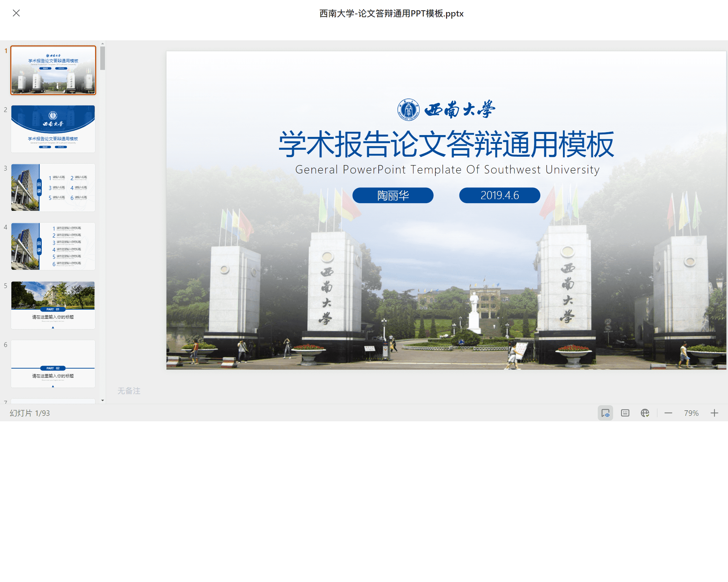Close the presentation viewer with the X icon
This screenshot has width=728, height=582.
pyautogui.click(x=16, y=13)
